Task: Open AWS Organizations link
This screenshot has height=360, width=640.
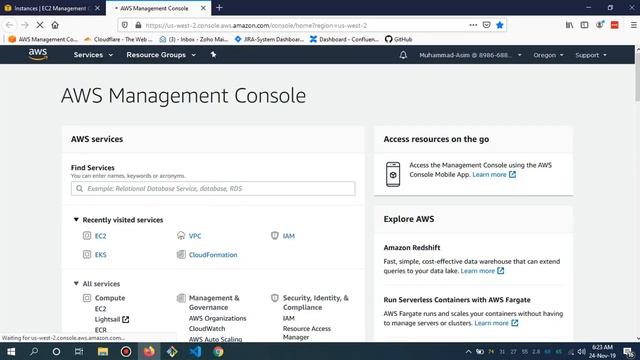Action: click(x=217, y=318)
